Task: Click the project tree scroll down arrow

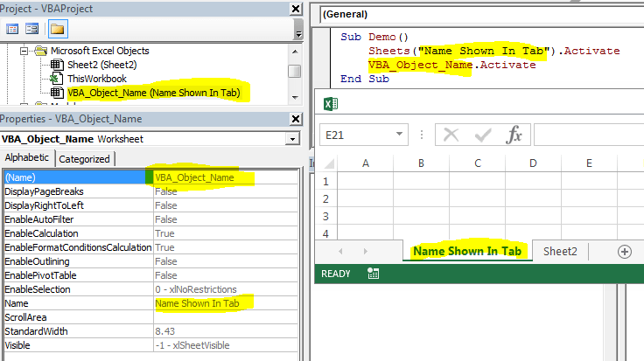Action: (295, 98)
